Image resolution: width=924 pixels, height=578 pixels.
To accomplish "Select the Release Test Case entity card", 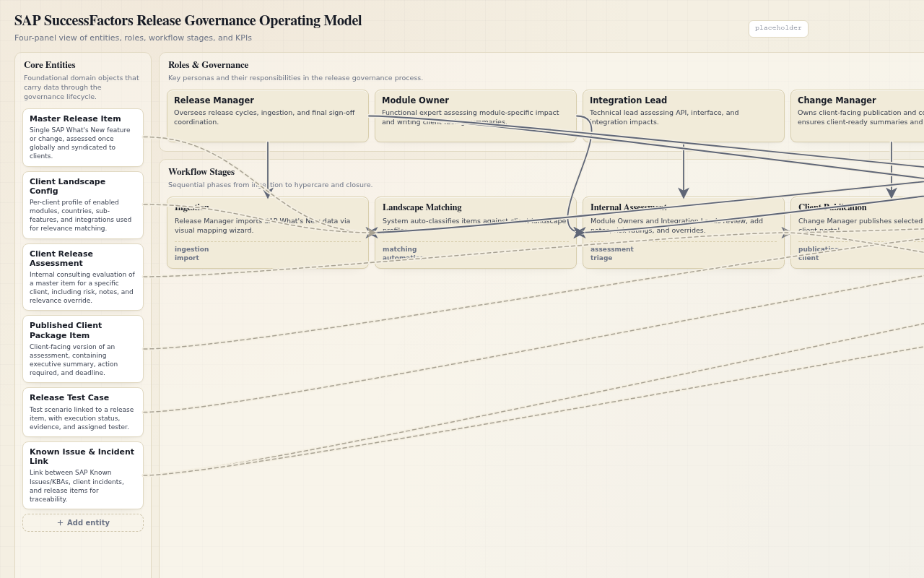I will pos(83,412).
